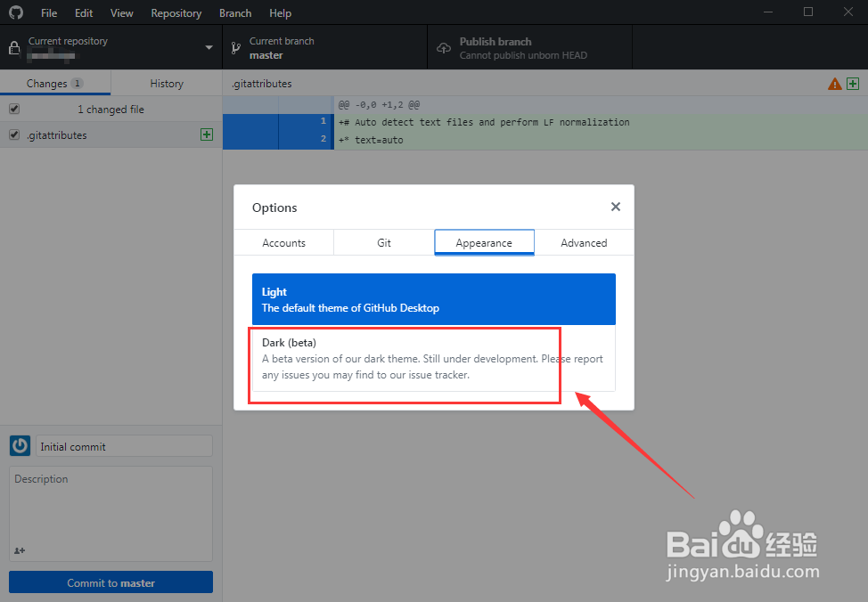The height and width of the screenshot is (602, 868).
Task: Click the user avatar beside commit summary
Action: click(x=20, y=445)
